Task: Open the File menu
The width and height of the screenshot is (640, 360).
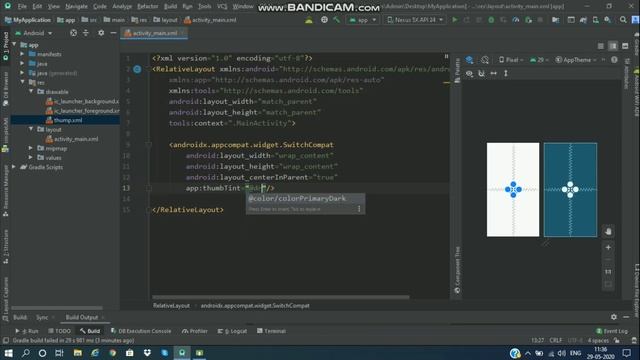Action: click(x=22, y=7)
